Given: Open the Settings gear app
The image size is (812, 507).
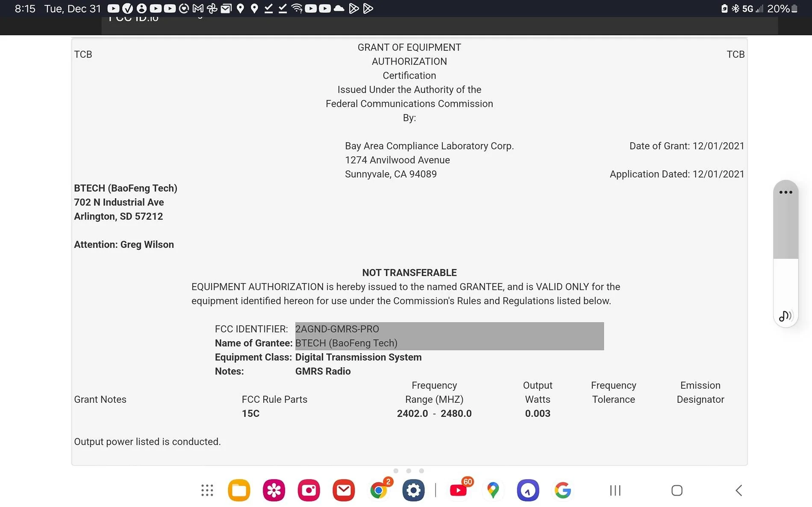Looking at the screenshot, I should click(x=413, y=490).
